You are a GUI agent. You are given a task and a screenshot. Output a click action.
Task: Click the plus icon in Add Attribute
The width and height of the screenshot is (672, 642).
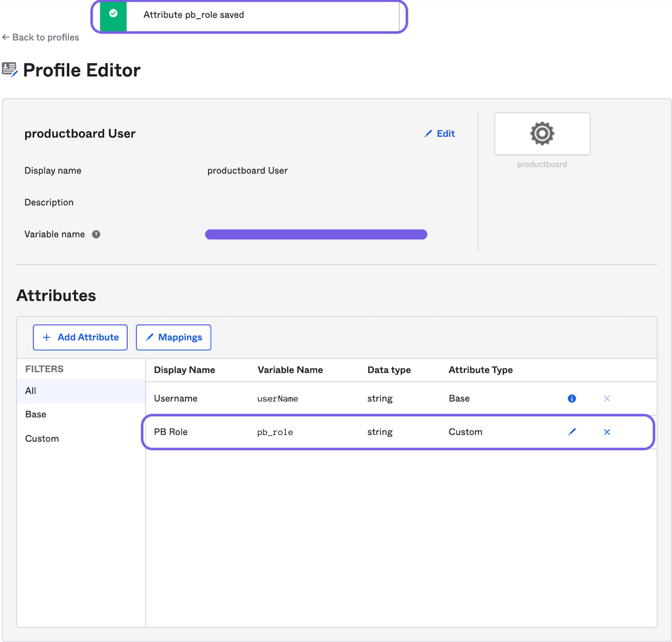[46, 337]
